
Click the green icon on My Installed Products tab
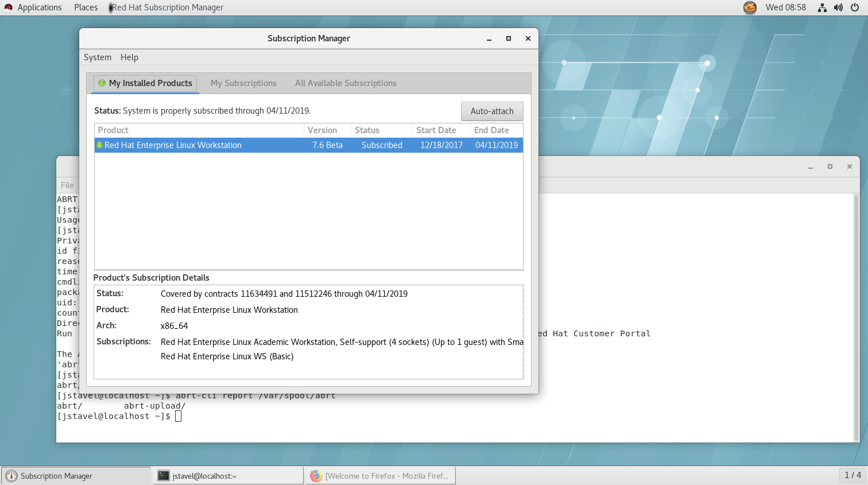pyautogui.click(x=102, y=83)
